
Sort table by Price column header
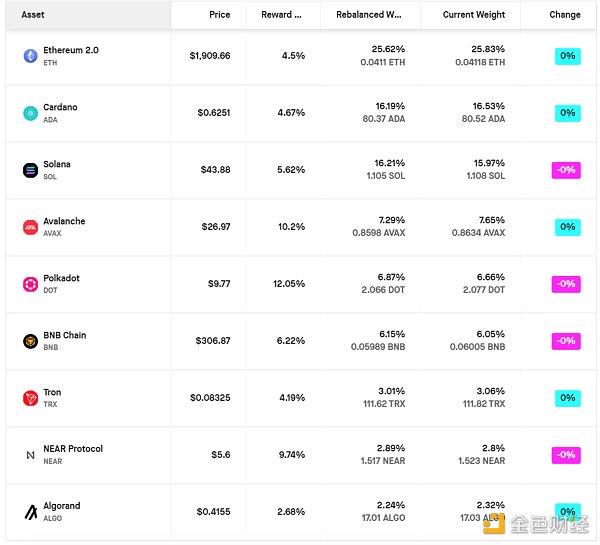(x=219, y=15)
